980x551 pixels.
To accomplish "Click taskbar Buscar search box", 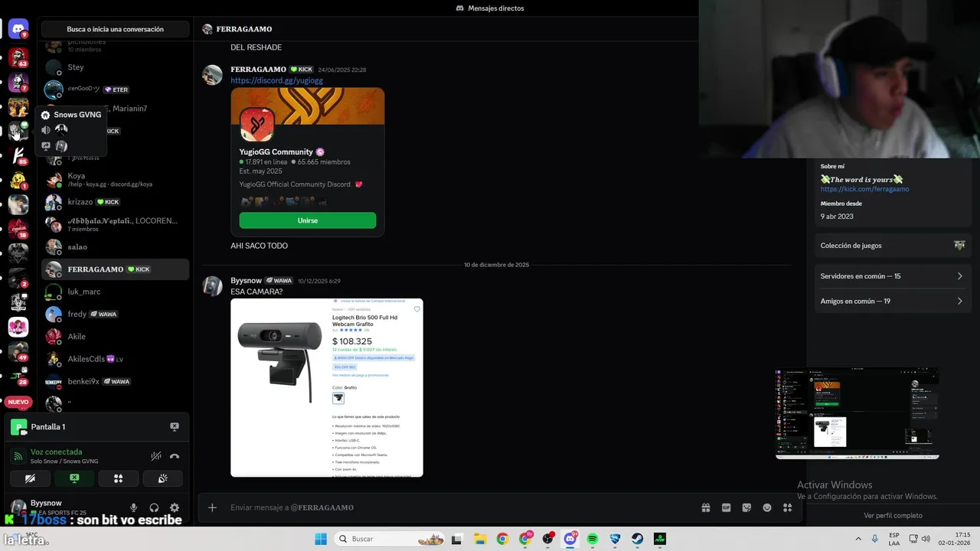I will 390,539.
